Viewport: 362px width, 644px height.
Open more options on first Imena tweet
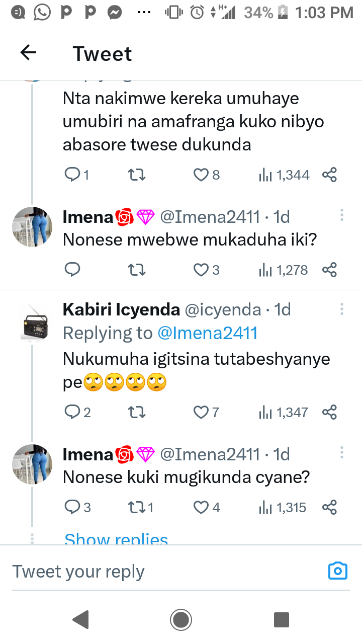(x=342, y=215)
